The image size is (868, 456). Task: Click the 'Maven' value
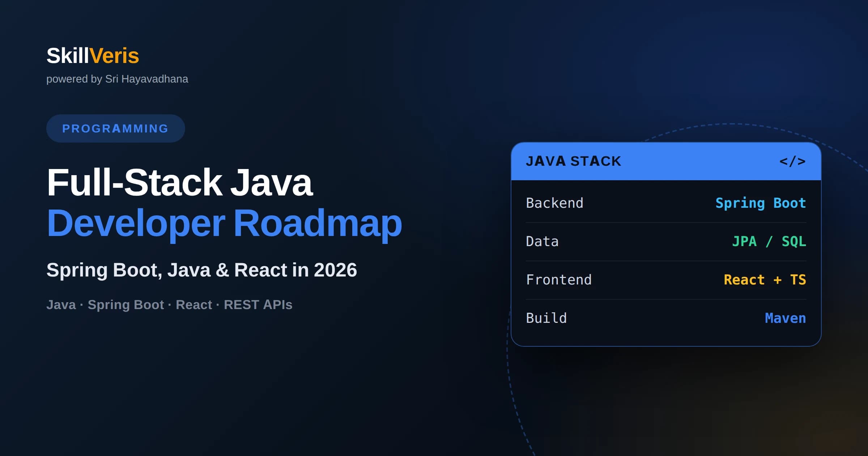tap(785, 318)
